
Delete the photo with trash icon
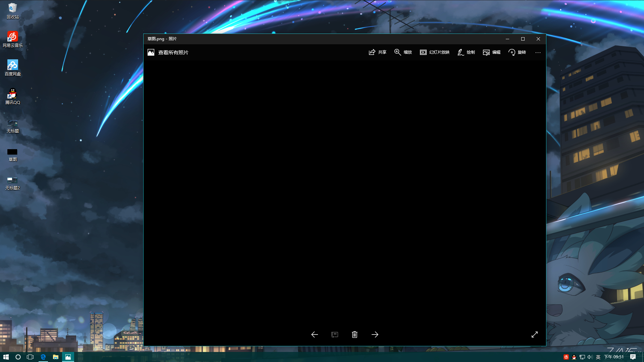[x=355, y=335]
